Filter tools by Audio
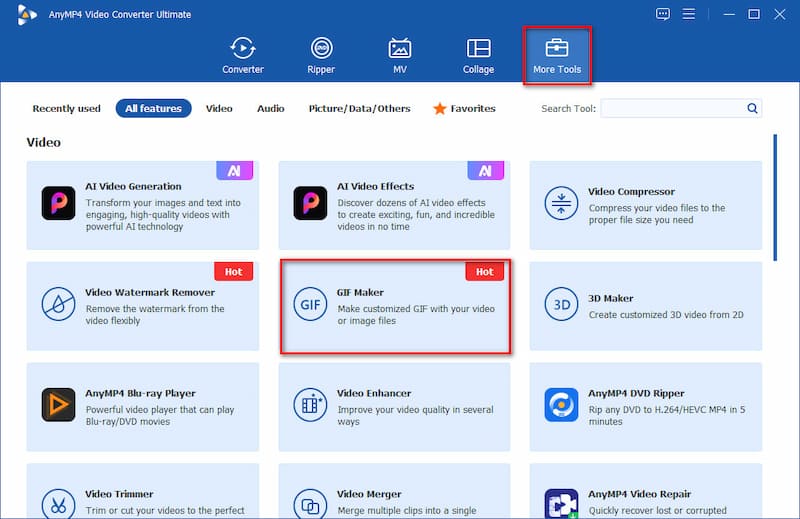Screen dimensions: 800x519 coord(270,108)
